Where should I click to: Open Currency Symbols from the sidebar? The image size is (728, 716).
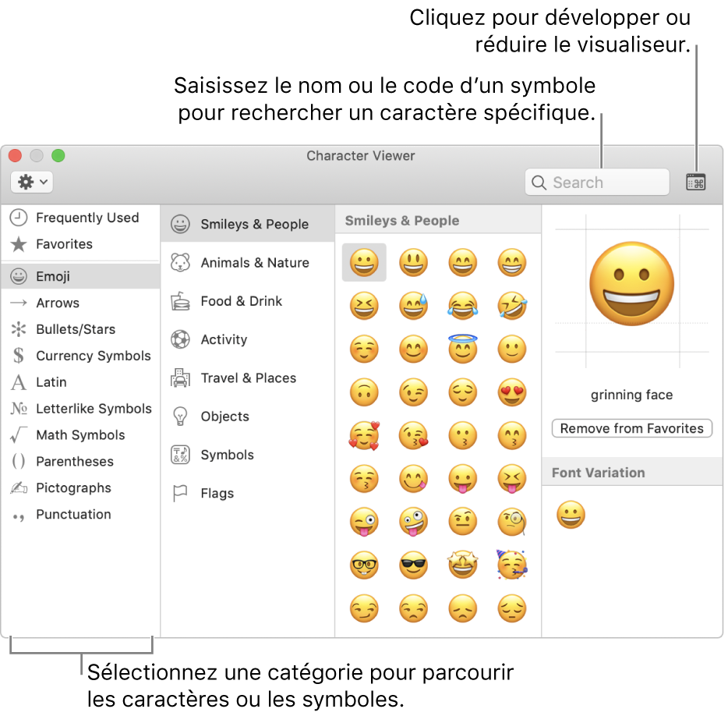pyautogui.click(x=93, y=356)
